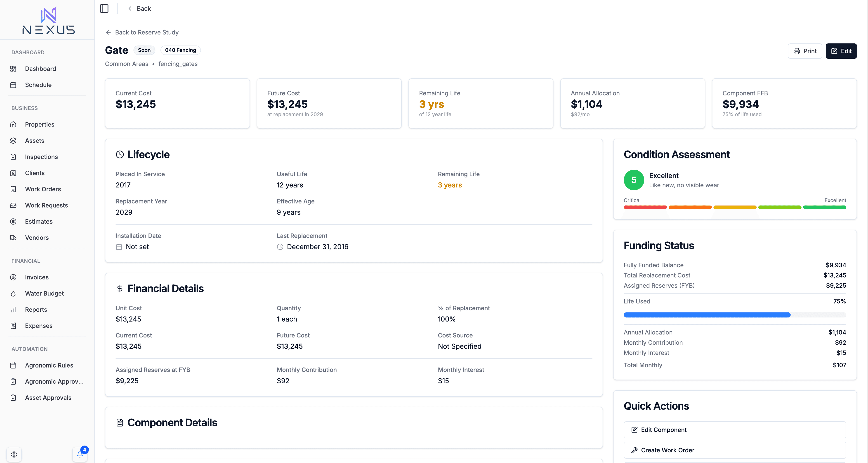
Task: Go back using the chevron Back button
Action: click(139, 8)
